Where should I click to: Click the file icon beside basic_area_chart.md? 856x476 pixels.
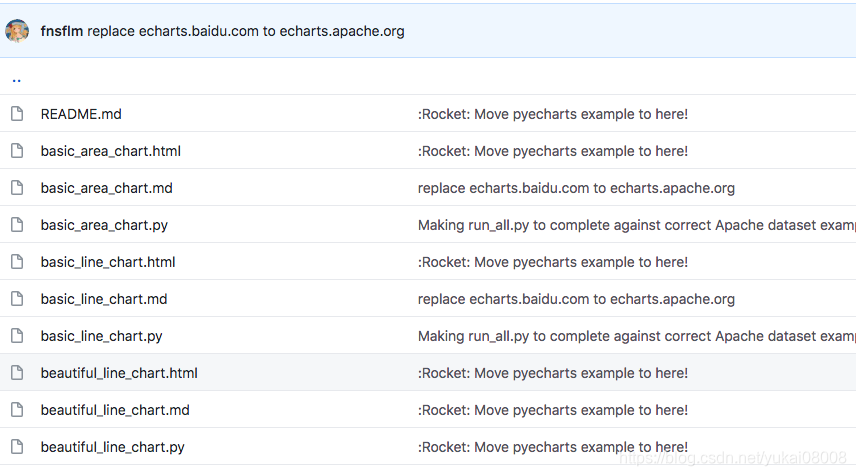(x=16, y=188)
